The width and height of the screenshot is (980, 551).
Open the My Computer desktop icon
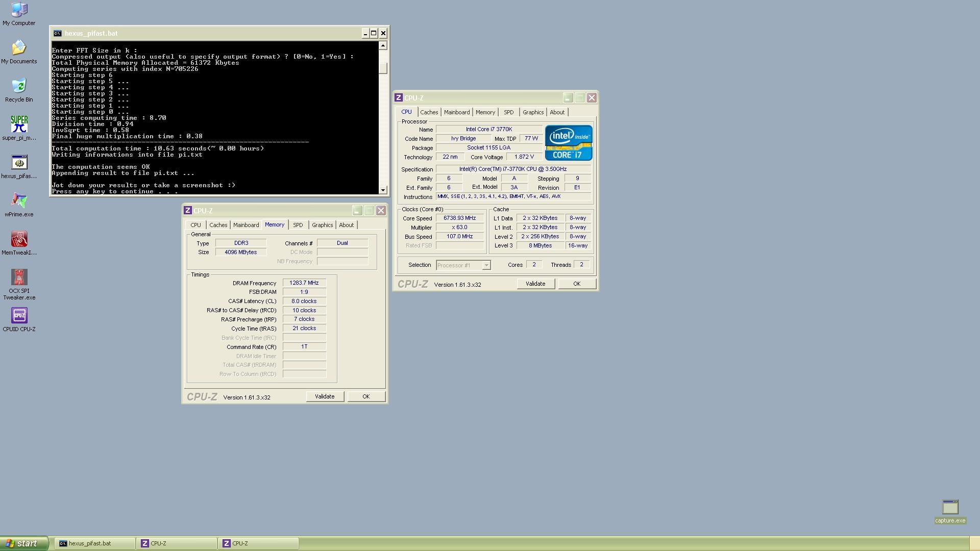tap(19, 14)
